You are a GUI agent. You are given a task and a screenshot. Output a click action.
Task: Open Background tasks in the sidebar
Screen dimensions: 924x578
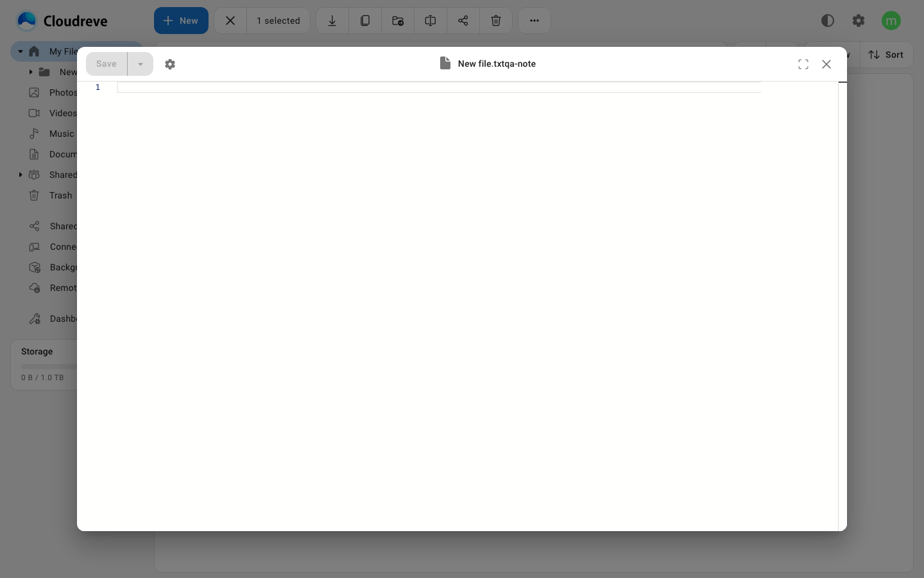click(45, 267)
